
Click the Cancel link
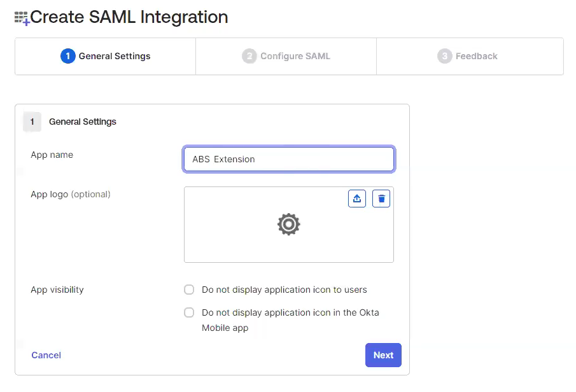tap(46, 355)
